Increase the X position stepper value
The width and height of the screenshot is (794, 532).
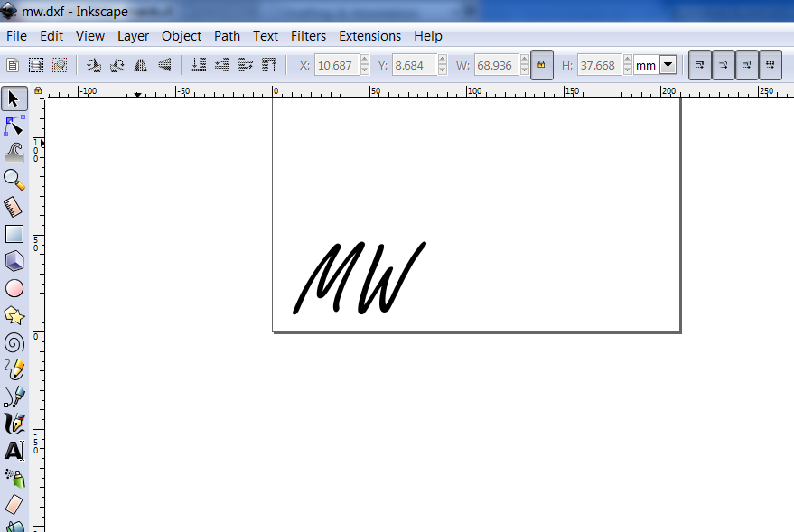click(365, 61)
